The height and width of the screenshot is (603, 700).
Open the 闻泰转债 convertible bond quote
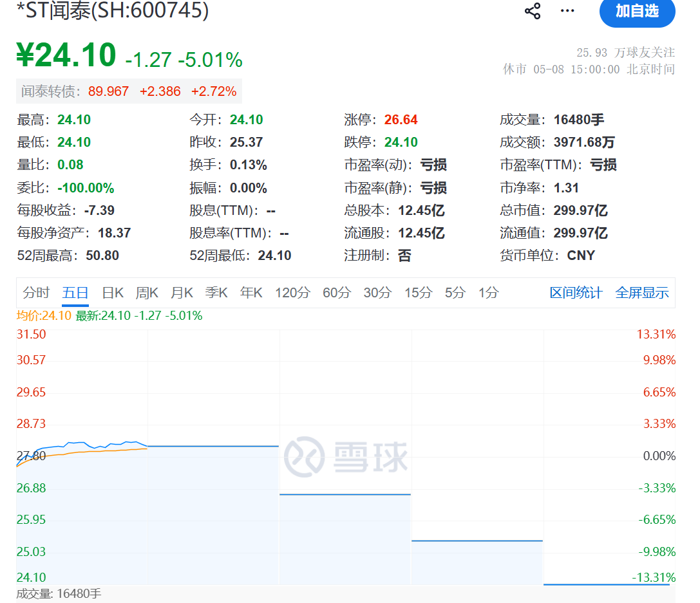tap(129, 91)
